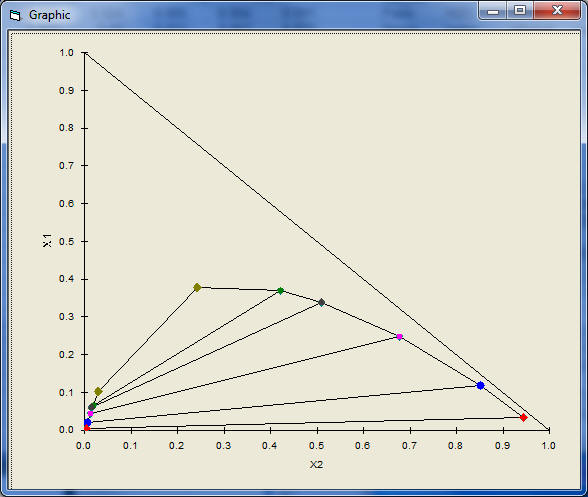Click the 1.0 tick label on the X2 axis
The image size is (588, 497).
548,446
